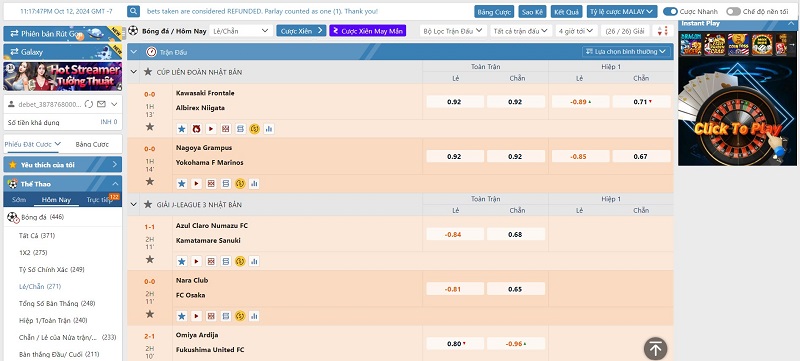Open the scoreboard list icon for Kawasaki Frontale match
Image resolution: width=800 pixels, height=361 pixels.
pyautogui.click(x=240, y=129)
